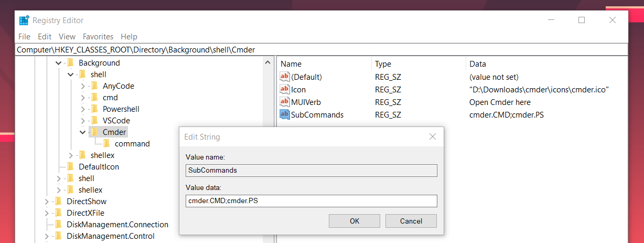This screenshot has width=644, height=243.
Task: Select the MUIVerb string value icon
Action: click(x=285, y=102)
